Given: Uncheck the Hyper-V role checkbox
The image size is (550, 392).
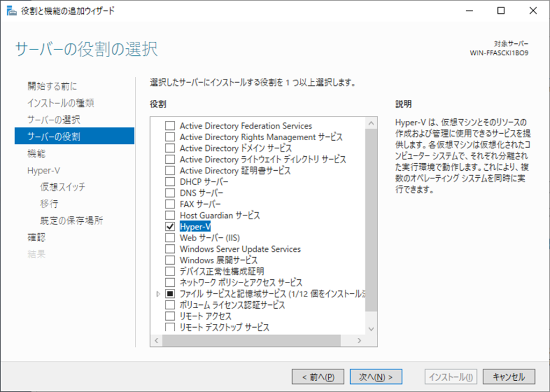Looking at the screenshot, I should tap(170, 227).
